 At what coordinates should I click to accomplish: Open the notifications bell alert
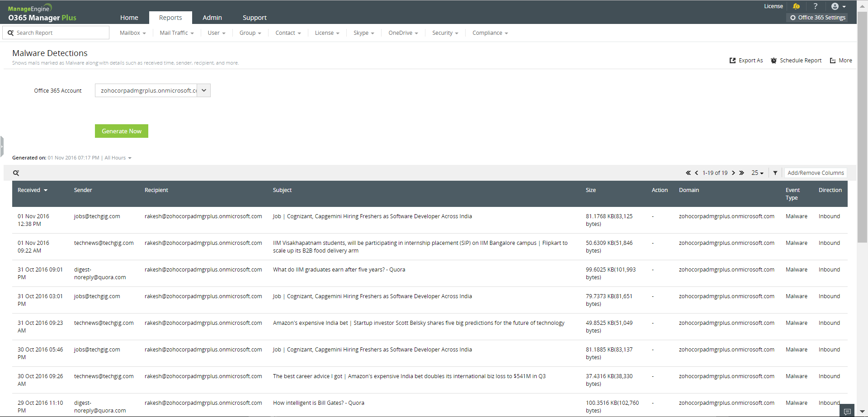796,6
